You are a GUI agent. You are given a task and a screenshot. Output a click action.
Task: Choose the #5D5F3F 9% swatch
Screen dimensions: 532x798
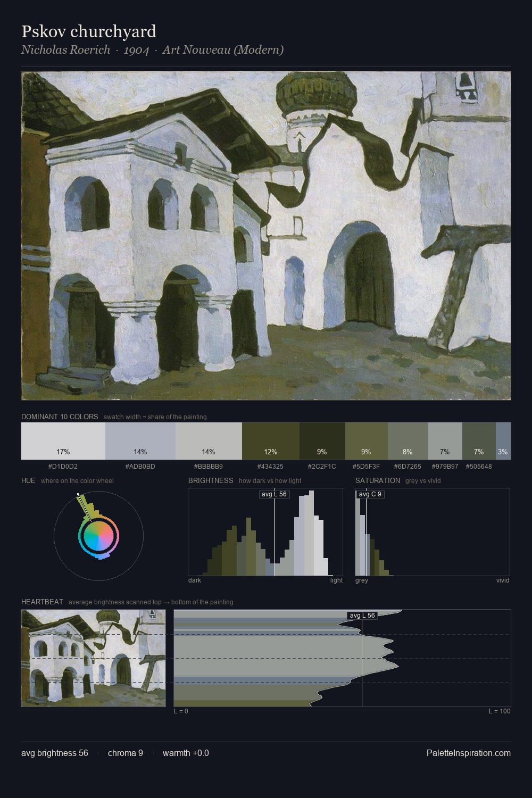tap(367, 440)
